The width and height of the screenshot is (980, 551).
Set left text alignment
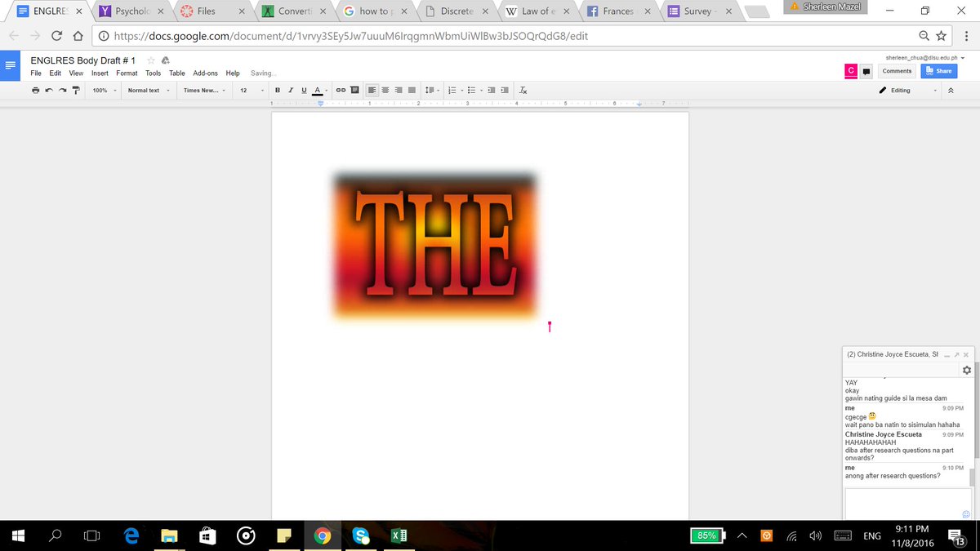pos(372,91)
